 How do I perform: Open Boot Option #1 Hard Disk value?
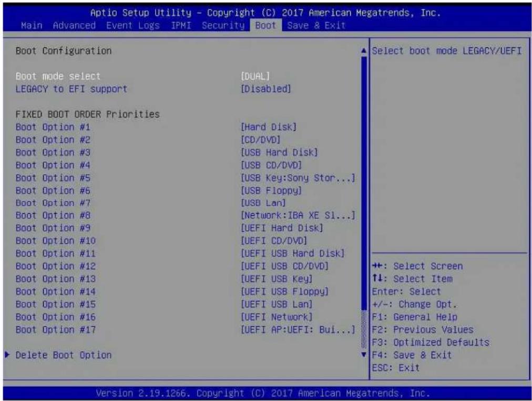269,127
